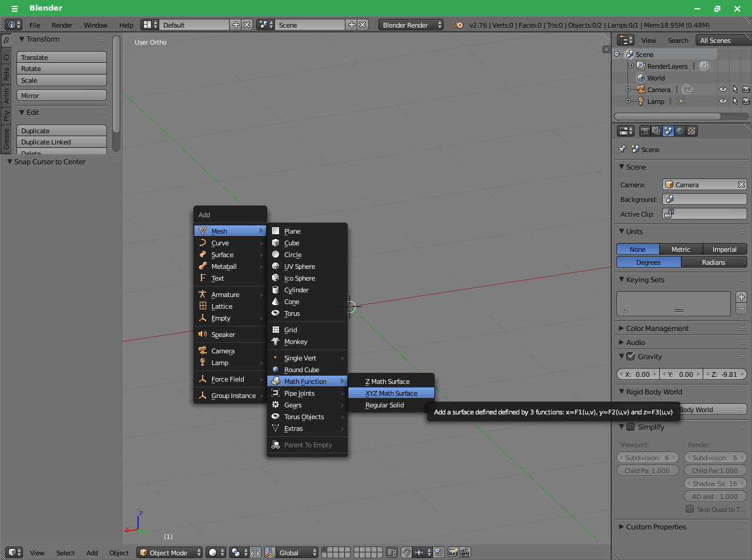The width and height of the screenshot is (752, 560).
Task: Adjust the gravity Z value field
Action: (724, 374)
